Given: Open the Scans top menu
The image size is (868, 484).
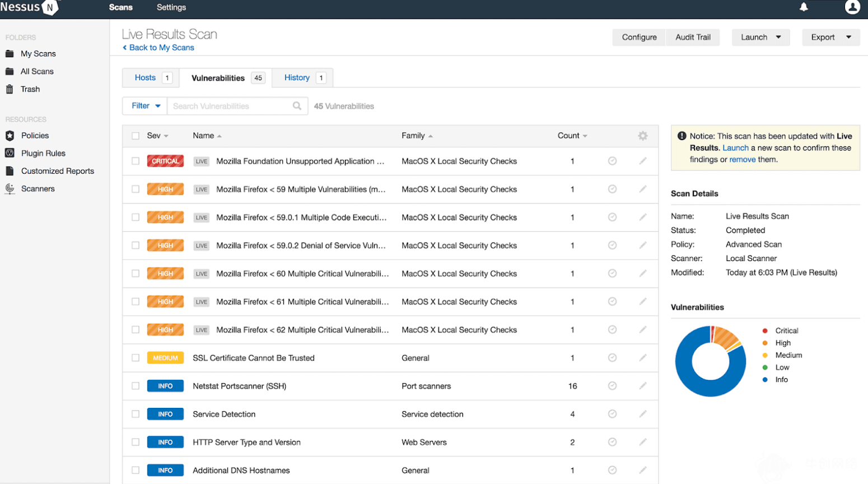Looking at the screenshot, I should [121, 7].
